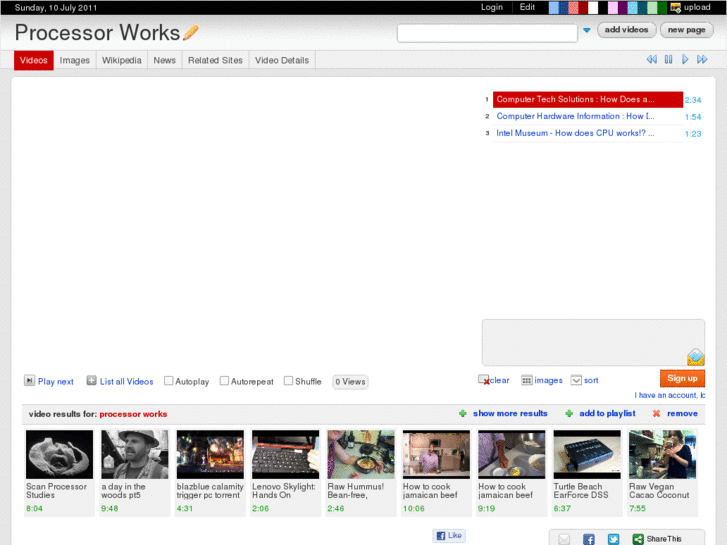
Task: Expand the sort dropdown
Action: (x=576, y=380)
